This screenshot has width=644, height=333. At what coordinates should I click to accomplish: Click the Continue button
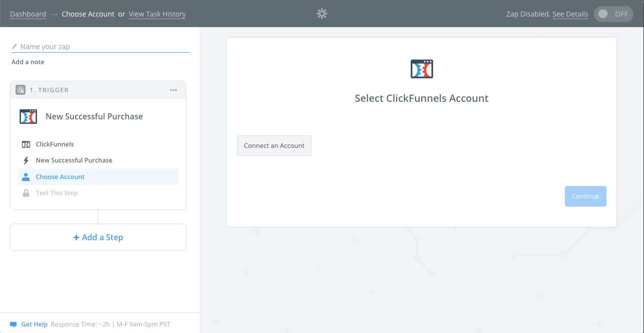click(585, 197)
